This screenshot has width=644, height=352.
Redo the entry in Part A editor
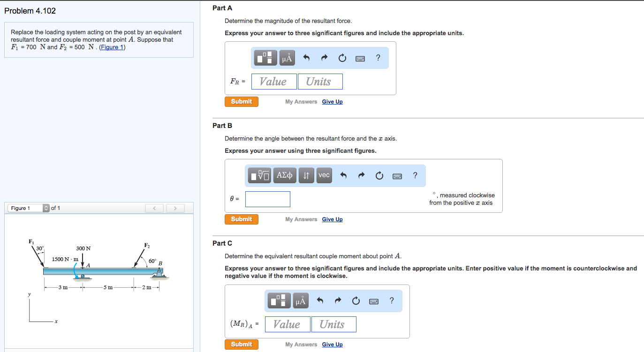[324, 58]
